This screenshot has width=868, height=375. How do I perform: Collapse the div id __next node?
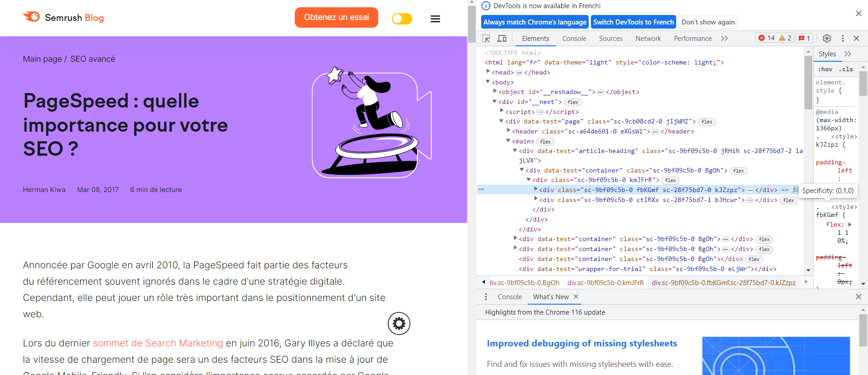495,101
